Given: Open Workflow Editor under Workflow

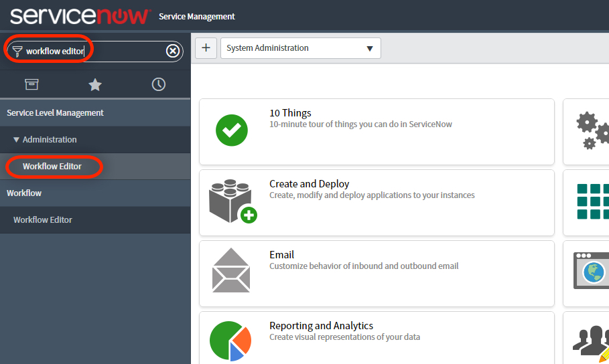Looking at the screenshot, I should [43, 220].
